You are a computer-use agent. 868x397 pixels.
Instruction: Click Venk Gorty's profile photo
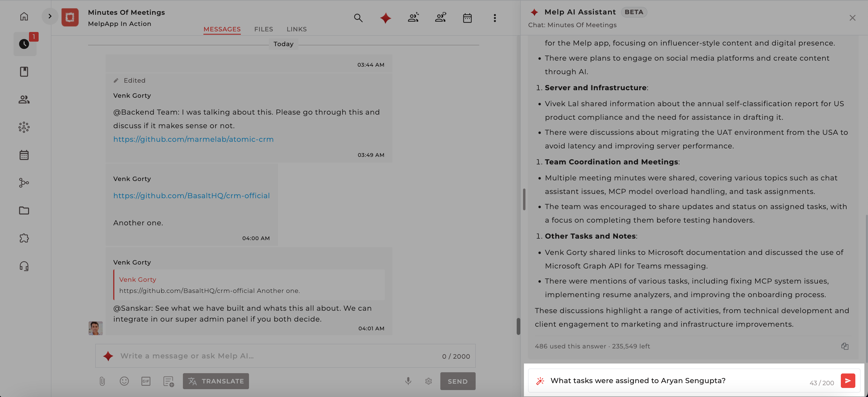tap(95, 328)
